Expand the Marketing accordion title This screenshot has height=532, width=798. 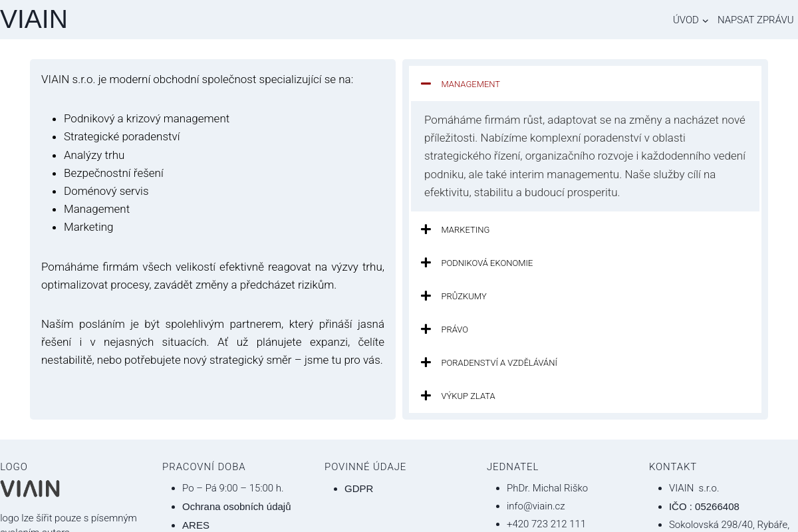[x=465, y=229]
